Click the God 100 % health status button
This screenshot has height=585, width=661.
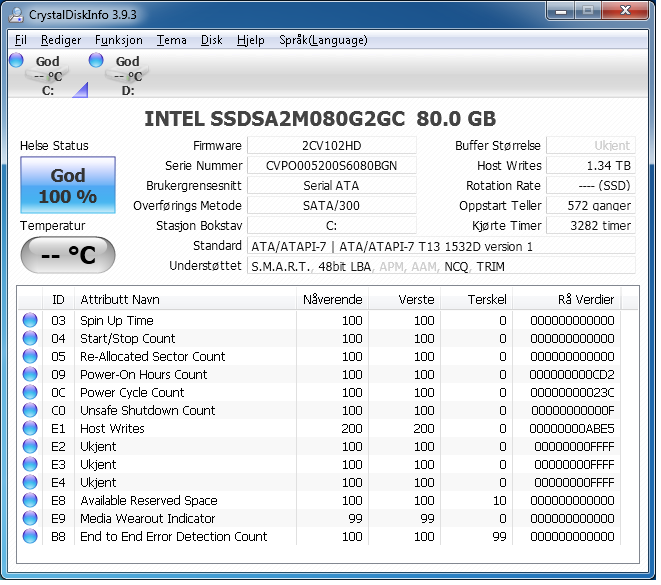pos(68,185)
